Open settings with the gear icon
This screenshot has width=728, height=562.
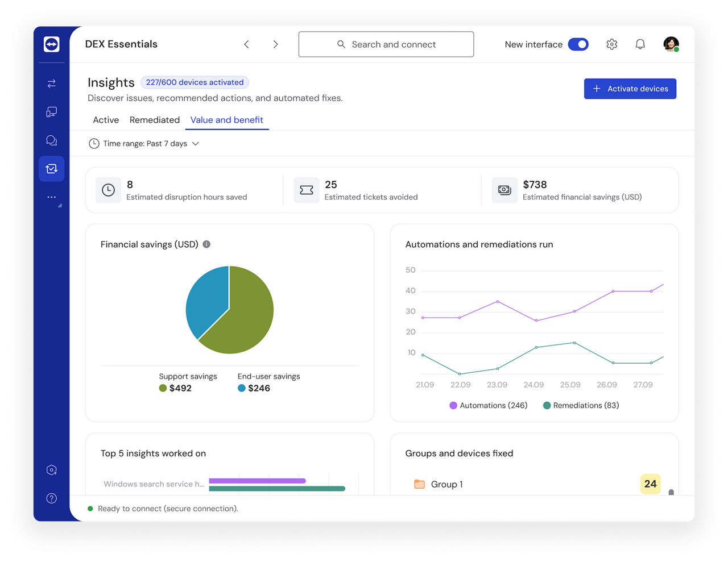pos(611,44)
